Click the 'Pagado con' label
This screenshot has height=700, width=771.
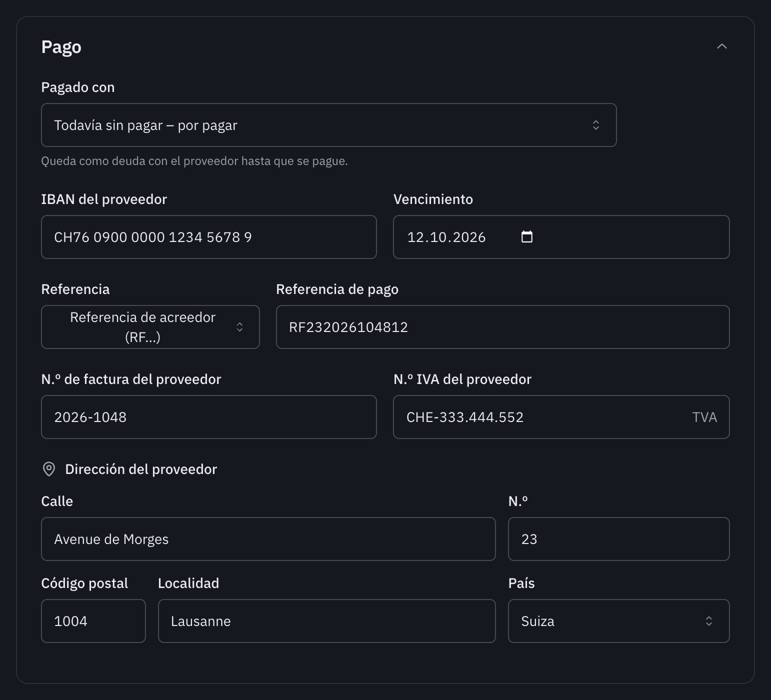pos(78,87)
